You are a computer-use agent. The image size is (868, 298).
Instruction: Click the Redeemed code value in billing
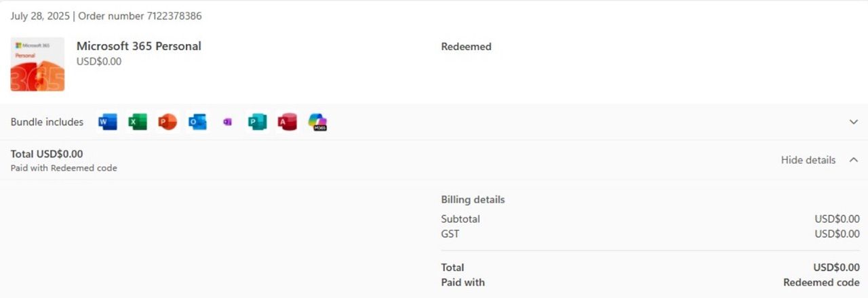point(821,282)
